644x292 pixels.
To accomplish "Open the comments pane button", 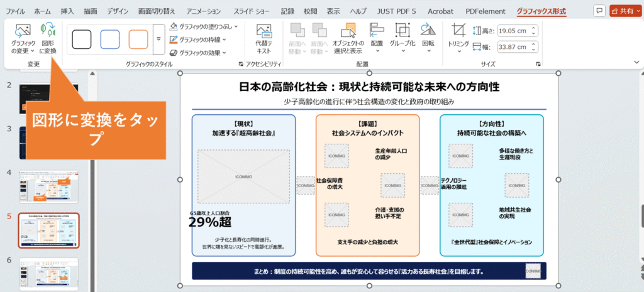I will coord(599,11).
